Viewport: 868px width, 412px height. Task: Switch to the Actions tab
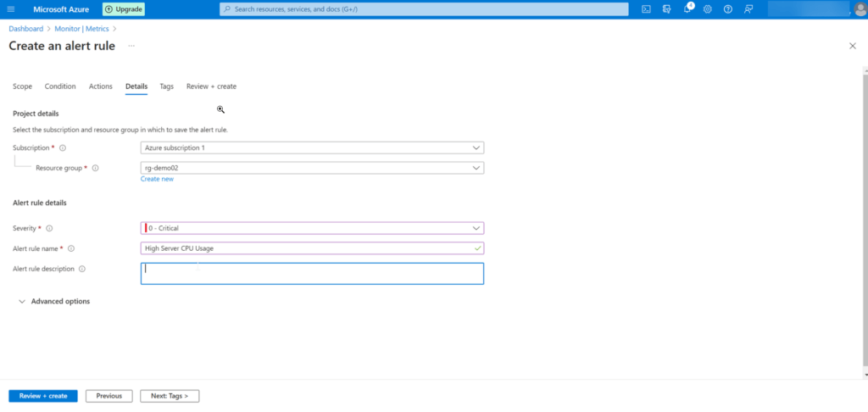pyautogui.click(x=101, y=86)
